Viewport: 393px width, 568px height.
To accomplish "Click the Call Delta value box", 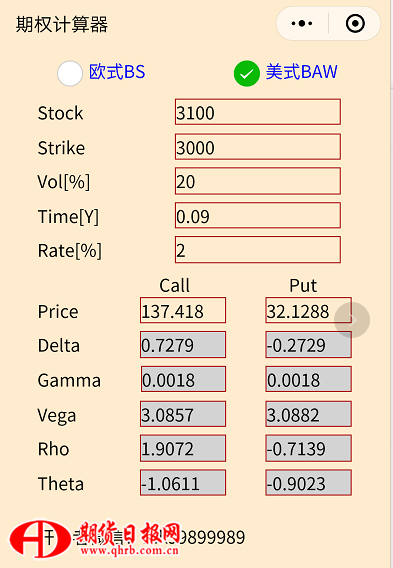I will pos(183,344).
